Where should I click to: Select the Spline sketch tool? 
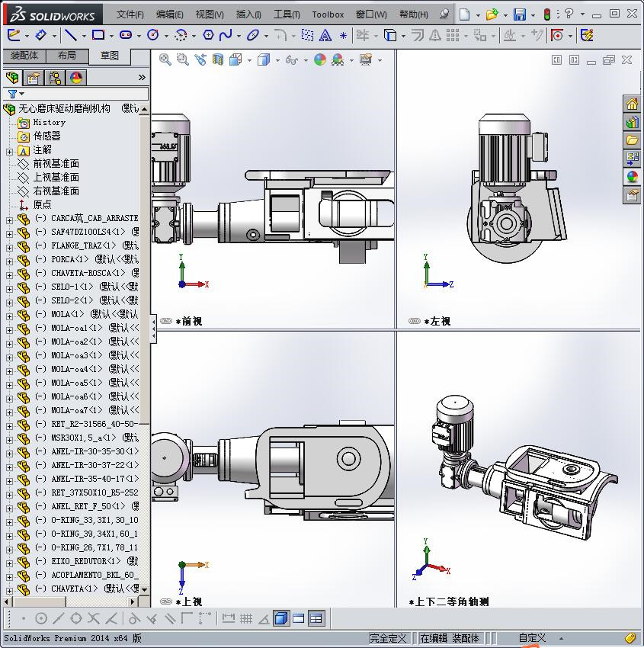point(226,35)
